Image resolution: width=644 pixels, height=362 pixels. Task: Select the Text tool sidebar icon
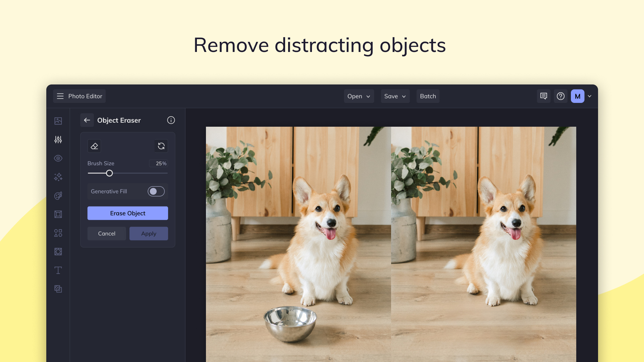[x=58, y=270]
